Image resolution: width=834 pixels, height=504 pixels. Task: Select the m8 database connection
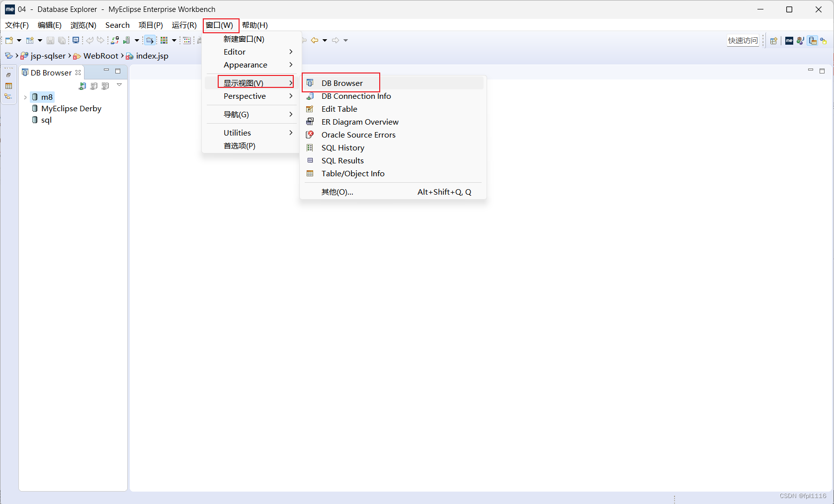point(42,97)
